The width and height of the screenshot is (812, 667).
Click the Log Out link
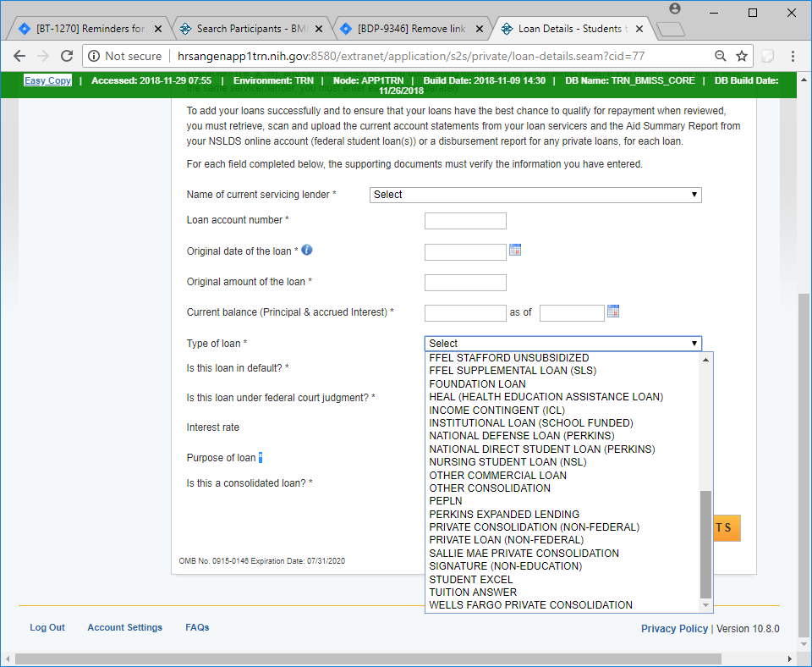[x=47, y=627]
